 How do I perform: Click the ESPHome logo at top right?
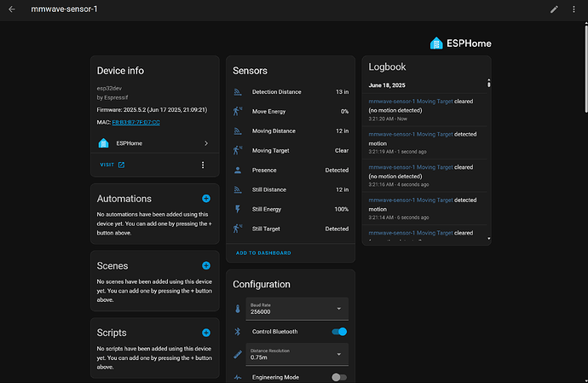pos(460,44)
